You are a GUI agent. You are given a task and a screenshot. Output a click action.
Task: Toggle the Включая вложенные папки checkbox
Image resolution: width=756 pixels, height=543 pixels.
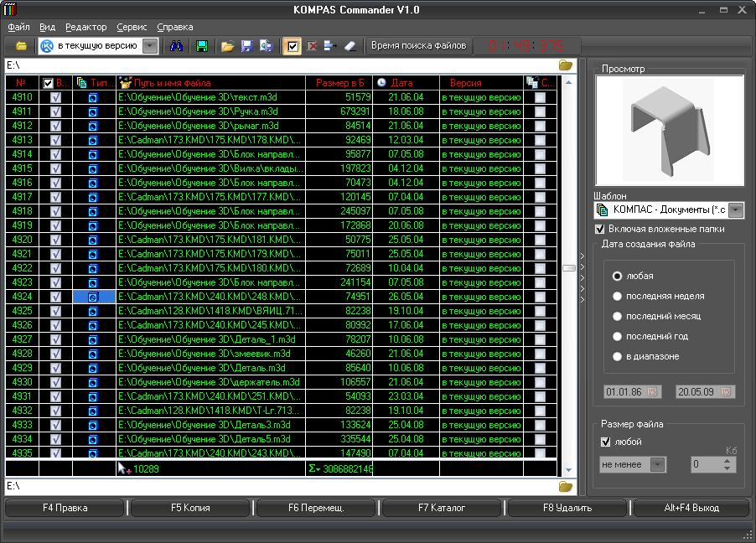(x=600, y=229)
